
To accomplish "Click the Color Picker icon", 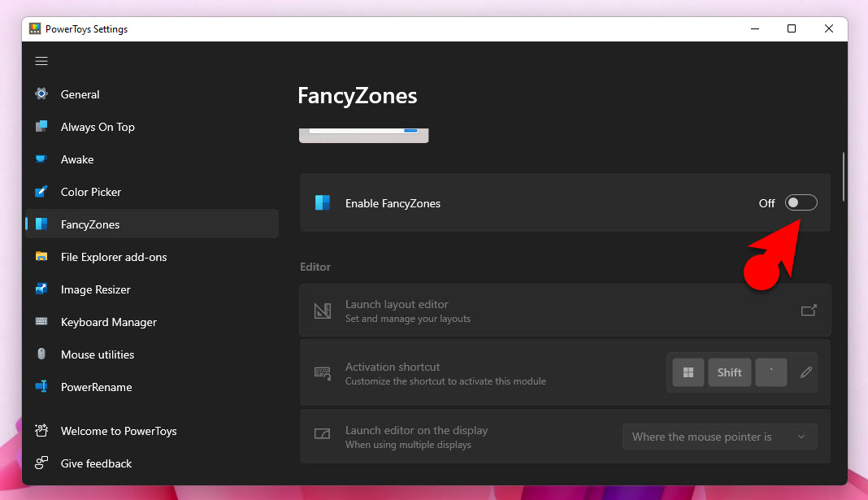I will click(41, 192).
